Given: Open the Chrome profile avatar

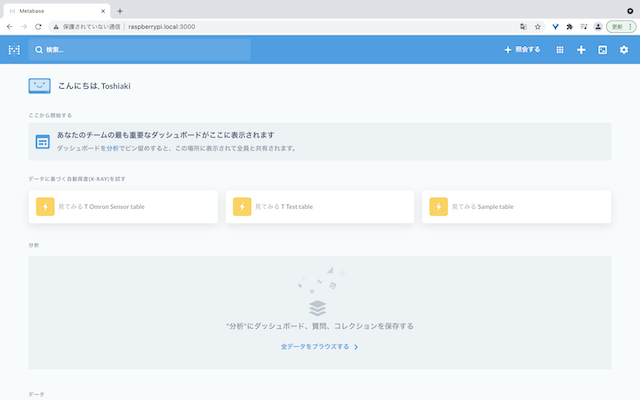Looking at the screenshot, I should pyautogui.click(x=598, y=27).
